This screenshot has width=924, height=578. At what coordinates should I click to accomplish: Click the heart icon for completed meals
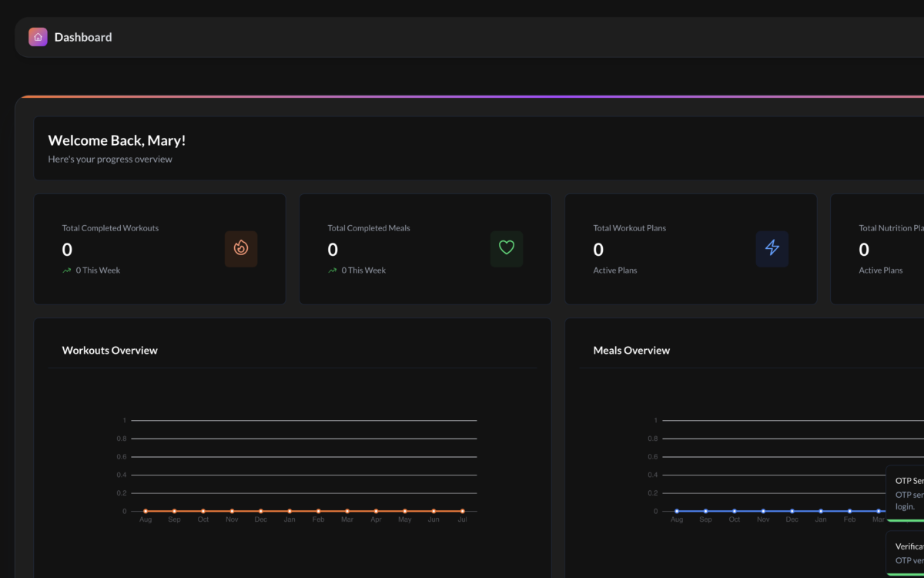coord(507,249)
